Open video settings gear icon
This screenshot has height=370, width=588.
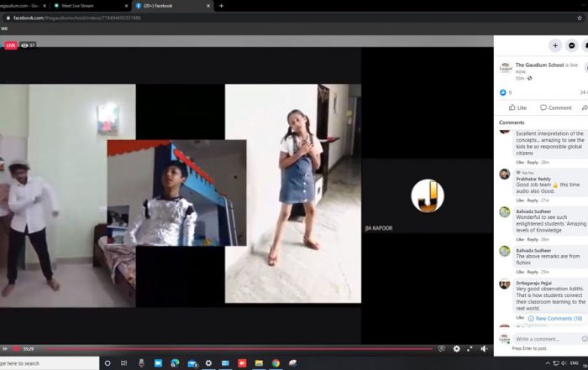pyautogui.click(x=456, y=349)
